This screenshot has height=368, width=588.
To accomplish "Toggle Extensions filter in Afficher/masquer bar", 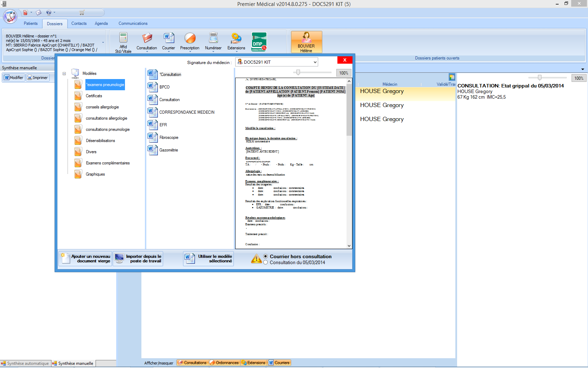I will coord(253,363).
